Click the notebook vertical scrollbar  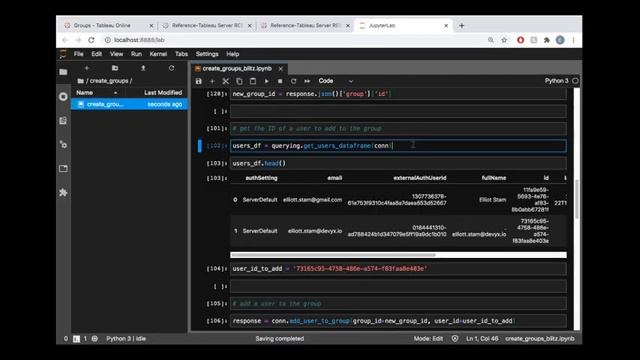[x=577, y=199]
